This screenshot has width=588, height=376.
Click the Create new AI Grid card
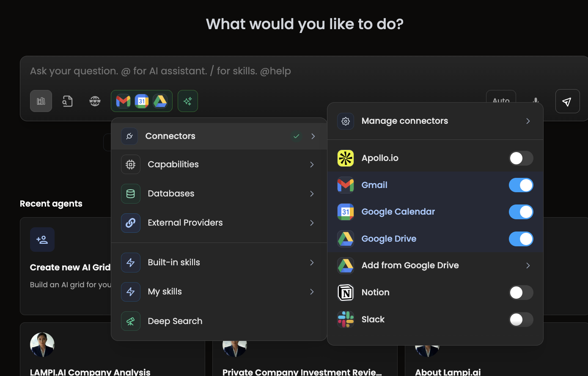66,266
